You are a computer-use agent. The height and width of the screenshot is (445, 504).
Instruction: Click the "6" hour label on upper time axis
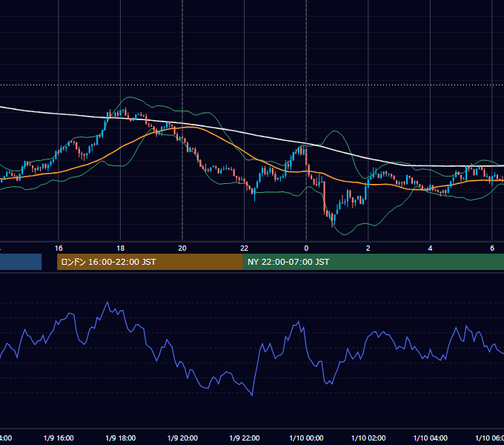point(492,248)
